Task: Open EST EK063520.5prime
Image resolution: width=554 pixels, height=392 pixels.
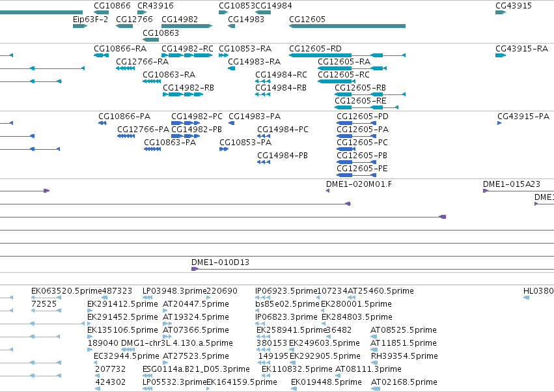Action: tap(66, 291)
